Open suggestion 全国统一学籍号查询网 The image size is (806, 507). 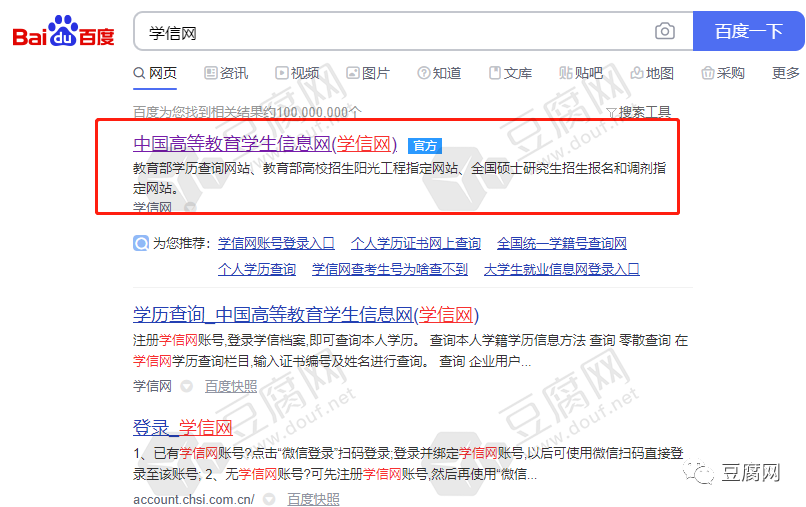coord(562,243)
